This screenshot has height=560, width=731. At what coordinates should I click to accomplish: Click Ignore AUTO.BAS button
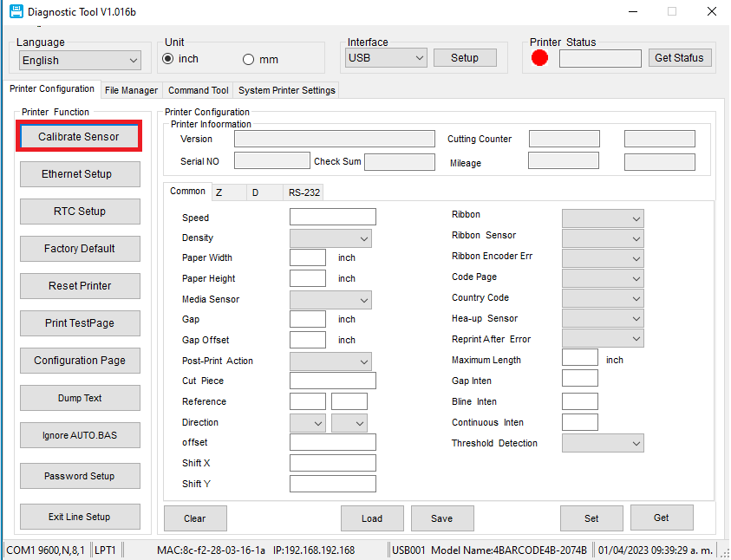(x=80, y=435)
